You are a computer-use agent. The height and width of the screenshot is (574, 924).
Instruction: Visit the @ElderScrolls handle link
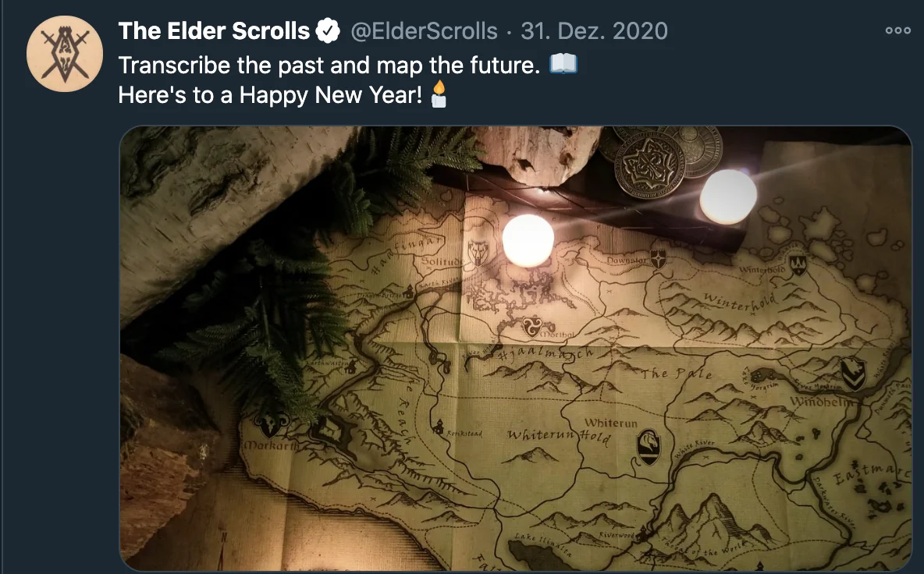424,30
